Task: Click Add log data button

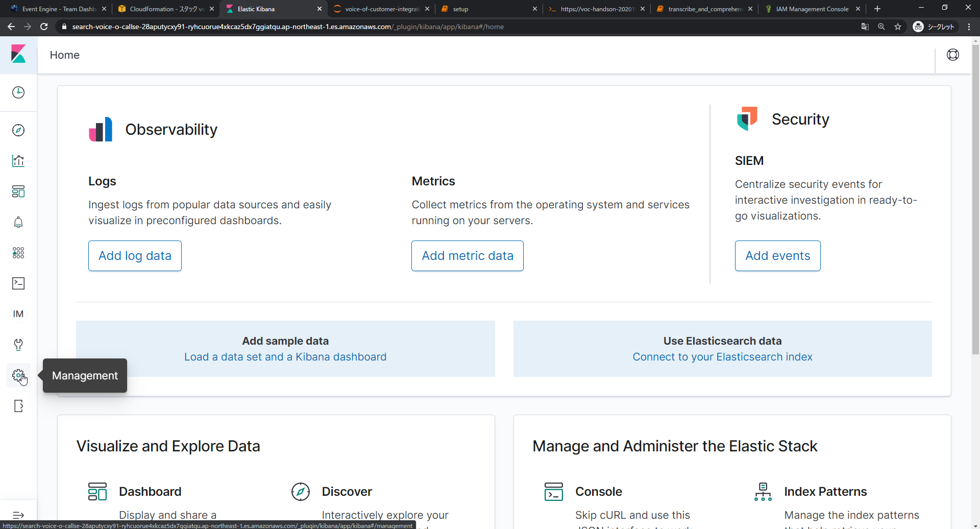Action: point(135,256)
